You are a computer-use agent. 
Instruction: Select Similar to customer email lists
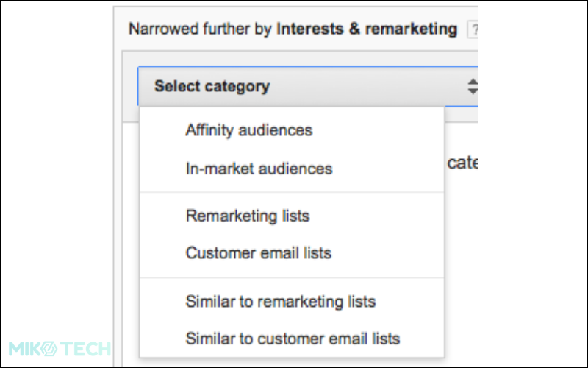pyautogui.click(x=292, y=339)
